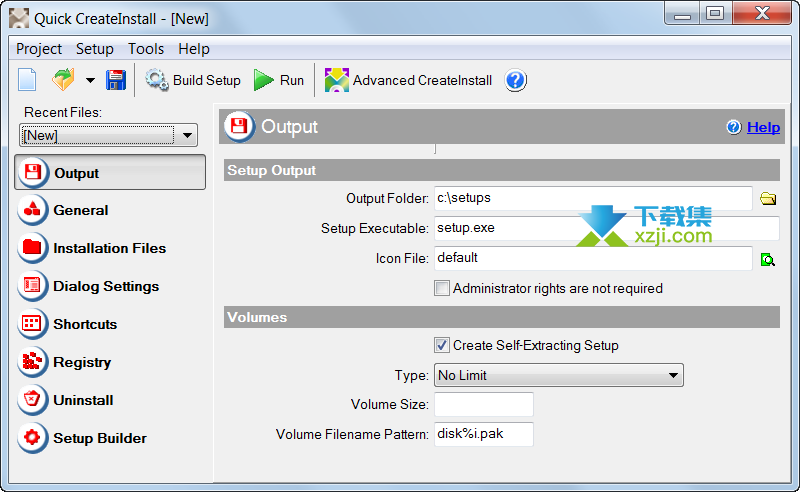Image resolution: width=800 pixels, height=492 pixels.
Task: Click the question icon beside Help link
Action: 734,127
